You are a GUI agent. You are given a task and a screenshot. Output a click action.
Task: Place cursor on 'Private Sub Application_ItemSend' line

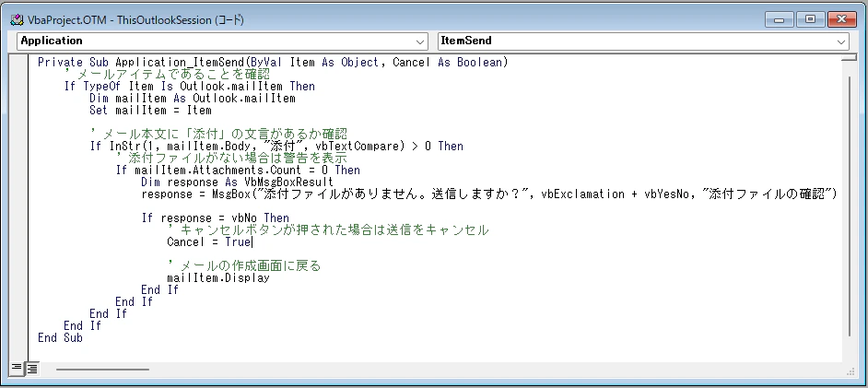(x=273, y=63)
